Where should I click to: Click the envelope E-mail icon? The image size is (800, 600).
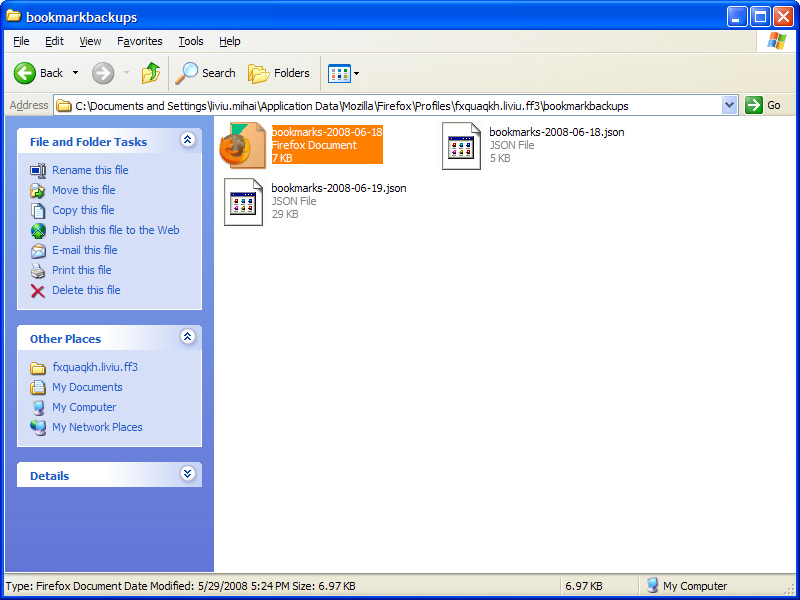tap(38, 251)
